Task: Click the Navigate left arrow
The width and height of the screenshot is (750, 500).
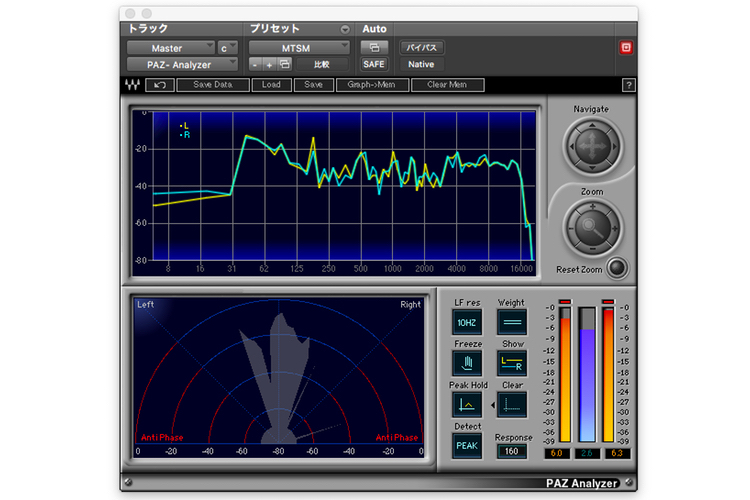Action: tap(571, 147)
